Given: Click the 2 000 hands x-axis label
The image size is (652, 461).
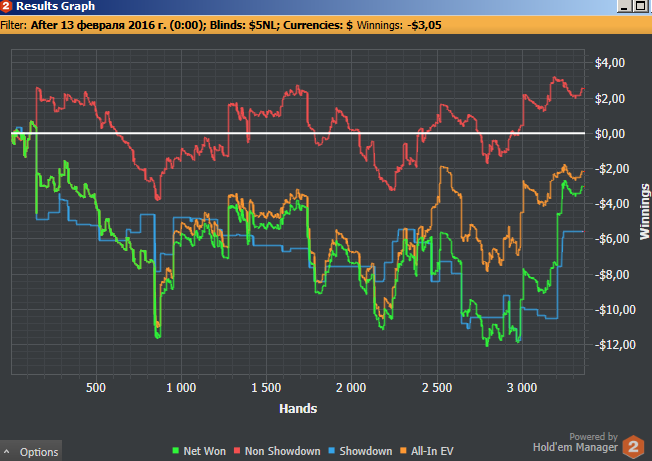Looking at the screenshot, I should (351, 388).
